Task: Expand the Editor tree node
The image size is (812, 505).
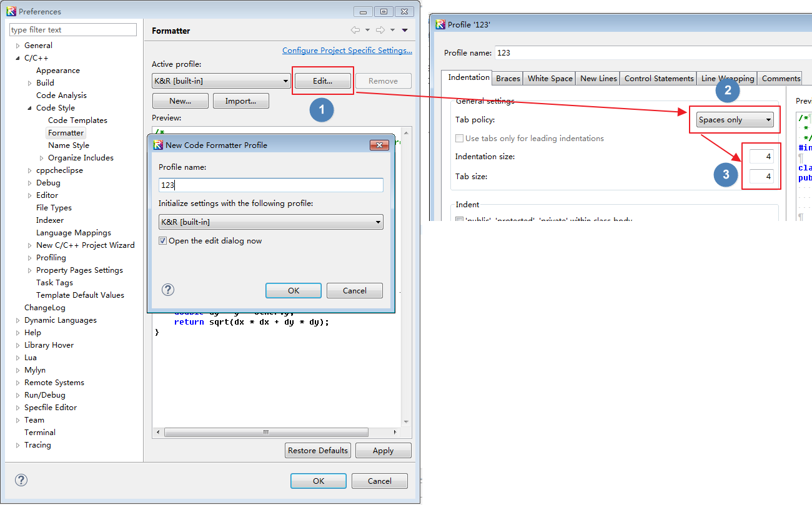Action: pyautogui.click(x=29, y=195)
